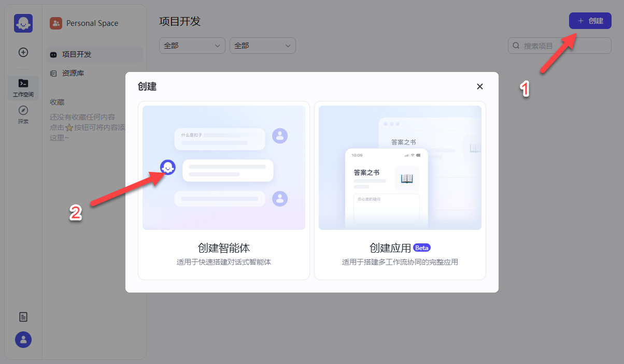The image size is (624, 364).
Task: Click the Beta badge on 创建应用
Action: click(421, 247)
